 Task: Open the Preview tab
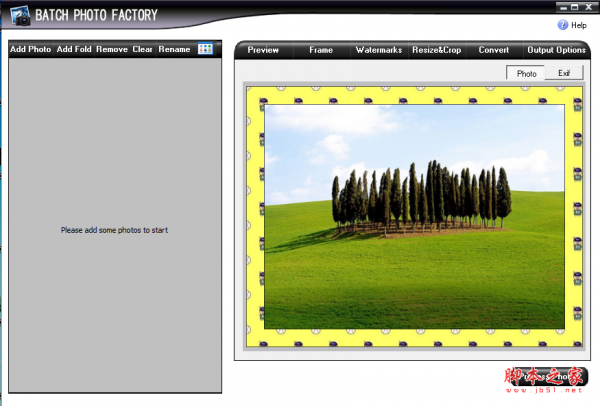[x=263, y=50]
